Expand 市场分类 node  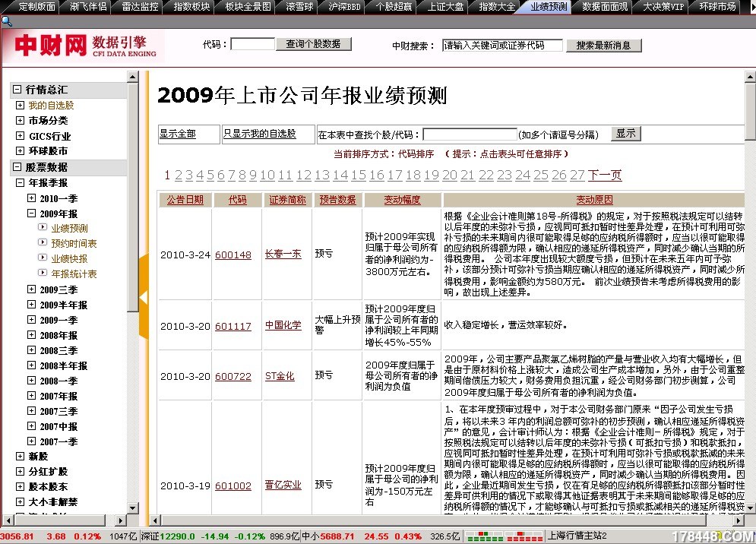[20, 121]
